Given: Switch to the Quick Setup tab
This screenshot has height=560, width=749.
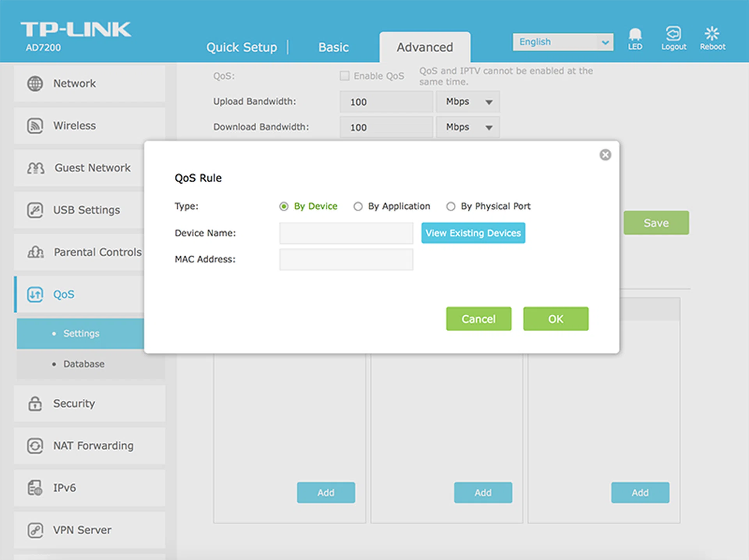Looking at the screenshot, I should click(241, 47).
